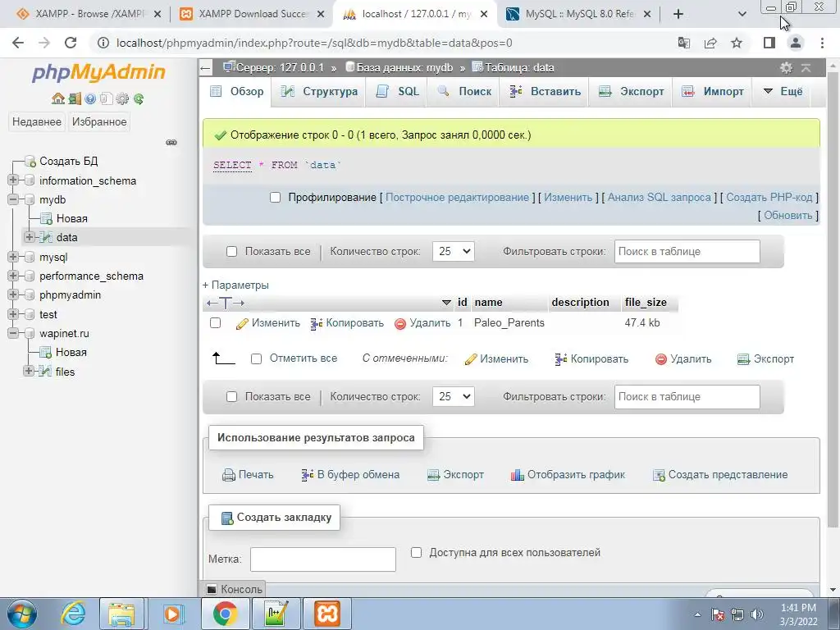The image size is (840, 630).
Task: Share this page from address bar
Action: pyautogui.click(x=710, y=43)
